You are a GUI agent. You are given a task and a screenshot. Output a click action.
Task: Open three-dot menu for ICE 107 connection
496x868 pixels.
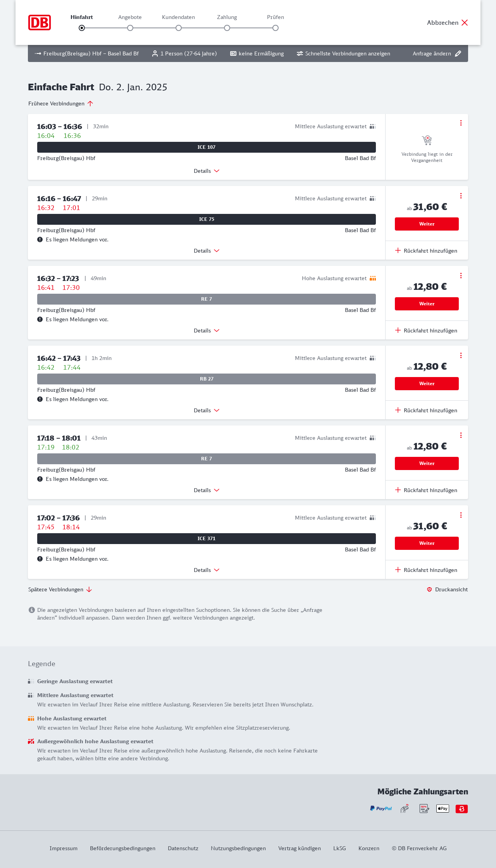point(461,123)
